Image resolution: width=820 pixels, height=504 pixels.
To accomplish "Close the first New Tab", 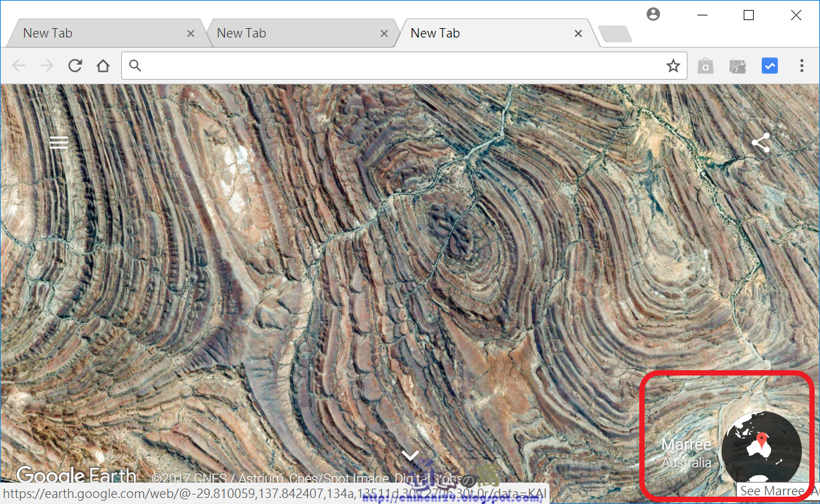I will coord(191,33).
